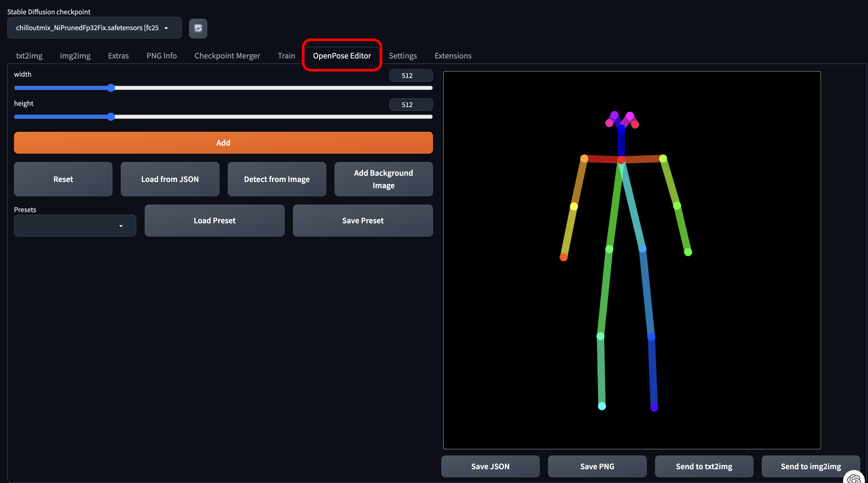868x483 pixels.
Task: Click the height slider handle
Action: click(111, 117)
